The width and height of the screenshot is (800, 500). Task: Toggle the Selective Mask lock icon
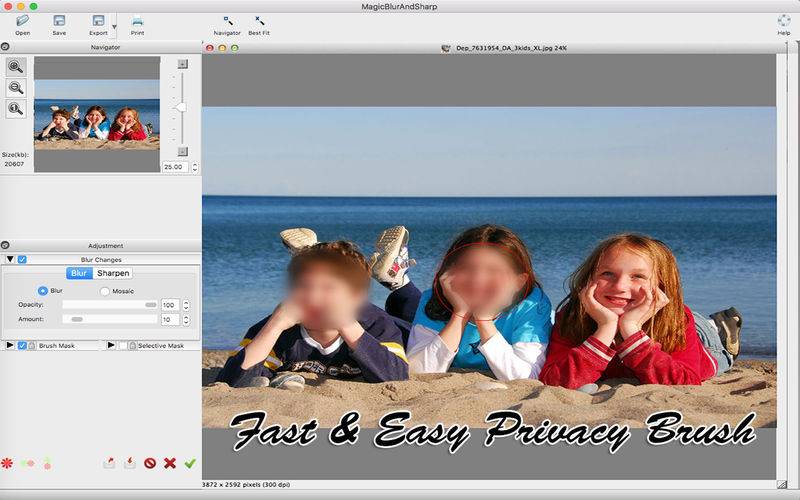point(133,345)
